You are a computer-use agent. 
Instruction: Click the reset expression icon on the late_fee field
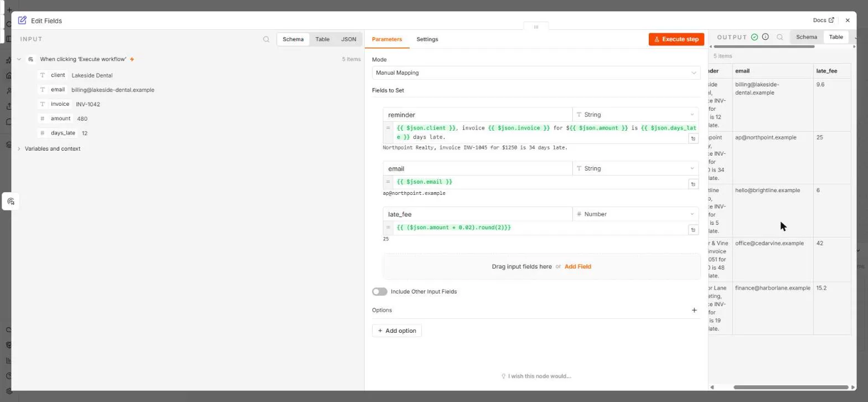pyautogui.click(x=693, y=229)
